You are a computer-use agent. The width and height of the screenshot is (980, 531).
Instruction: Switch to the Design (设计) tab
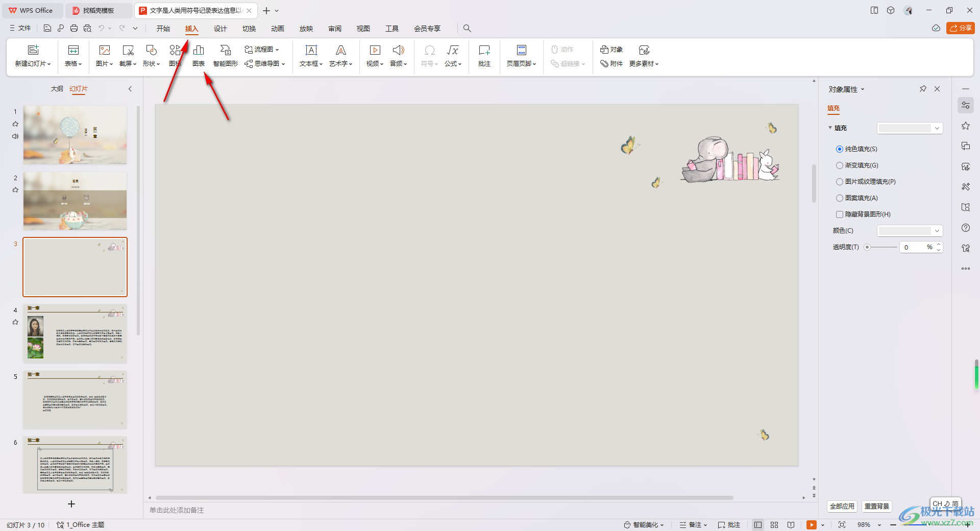tap(220, 29)
